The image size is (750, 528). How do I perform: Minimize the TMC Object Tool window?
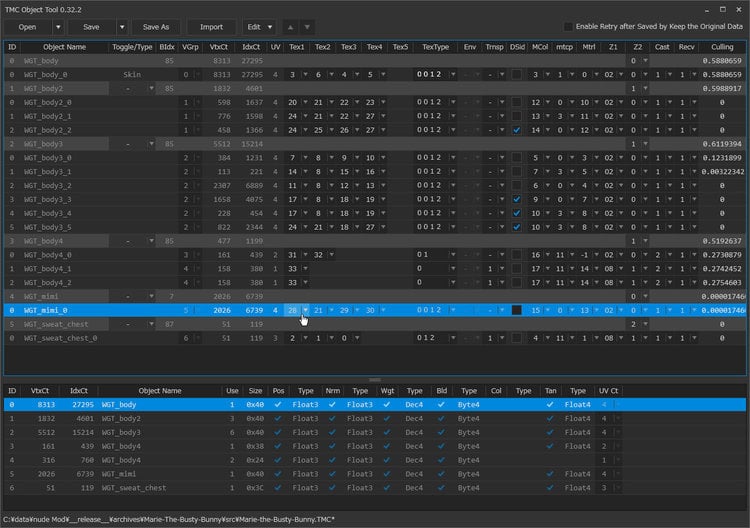(x=707, y=10)
